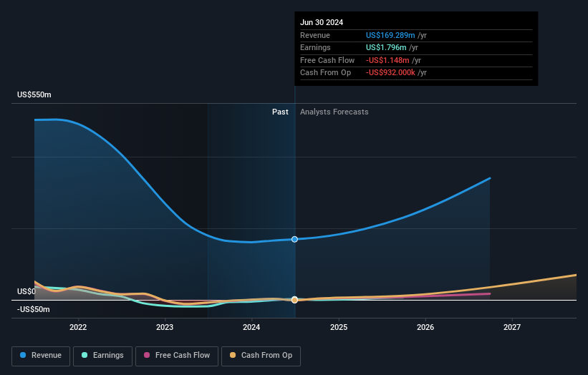Click the Cash From Op label in the tooltip
588x375 pixels.
click(x=325, y=73)
